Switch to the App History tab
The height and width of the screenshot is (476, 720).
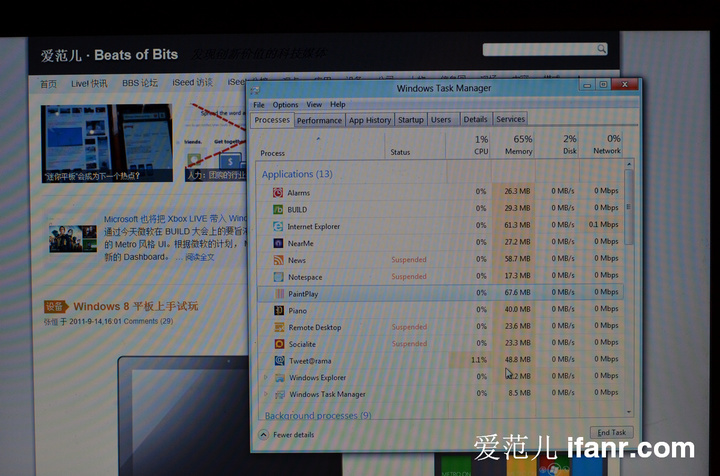[x=370, y=120]
